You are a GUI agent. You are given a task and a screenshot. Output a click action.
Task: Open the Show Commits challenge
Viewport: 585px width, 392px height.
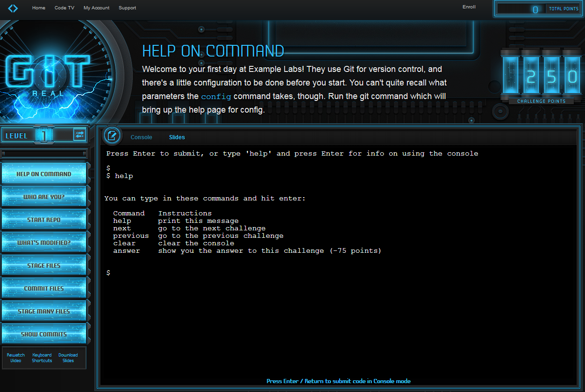[x=44, y=334]
